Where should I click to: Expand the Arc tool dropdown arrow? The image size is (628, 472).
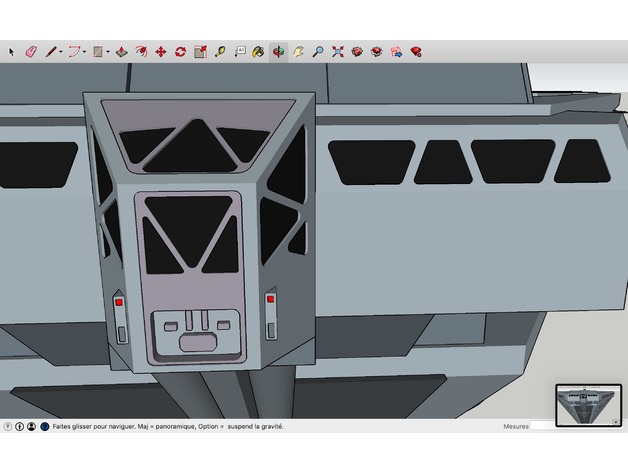pos(85,52)
